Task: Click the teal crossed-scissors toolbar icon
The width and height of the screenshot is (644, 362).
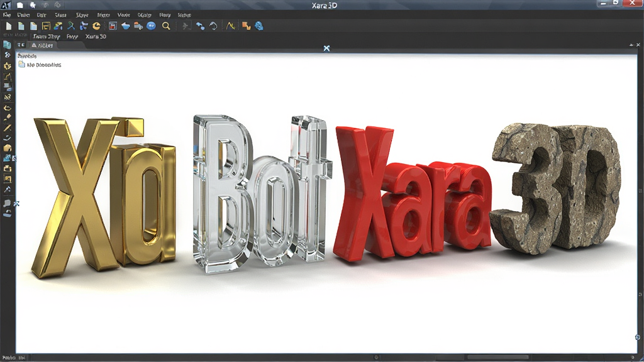Action: click(71, 26)
